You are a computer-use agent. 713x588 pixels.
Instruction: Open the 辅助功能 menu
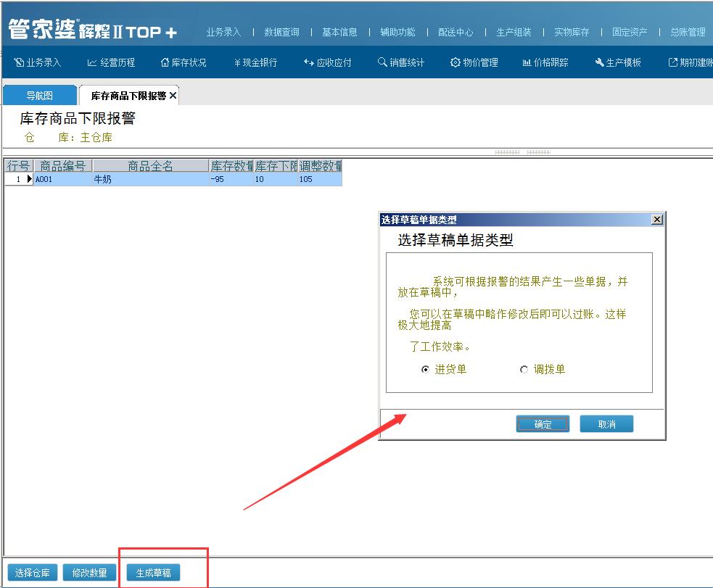397,32
